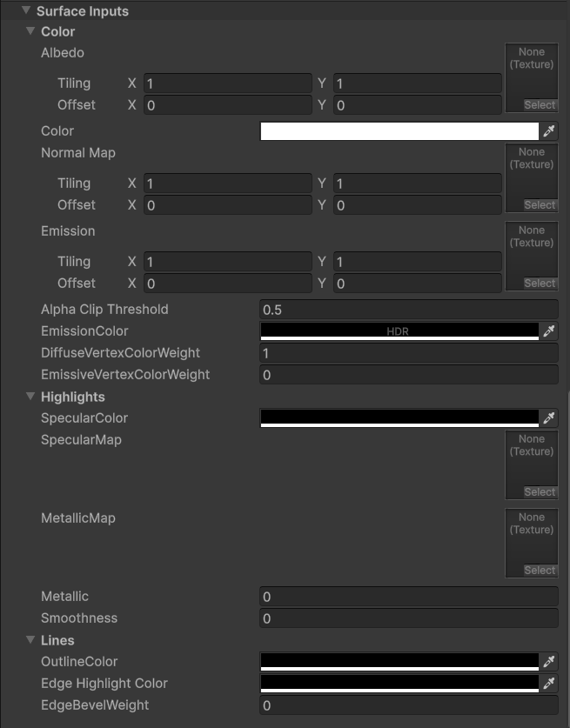Viewport: 570px width, 728px height.
Task: Open the white Color swatch picker
Action: [x=399, y=131]
